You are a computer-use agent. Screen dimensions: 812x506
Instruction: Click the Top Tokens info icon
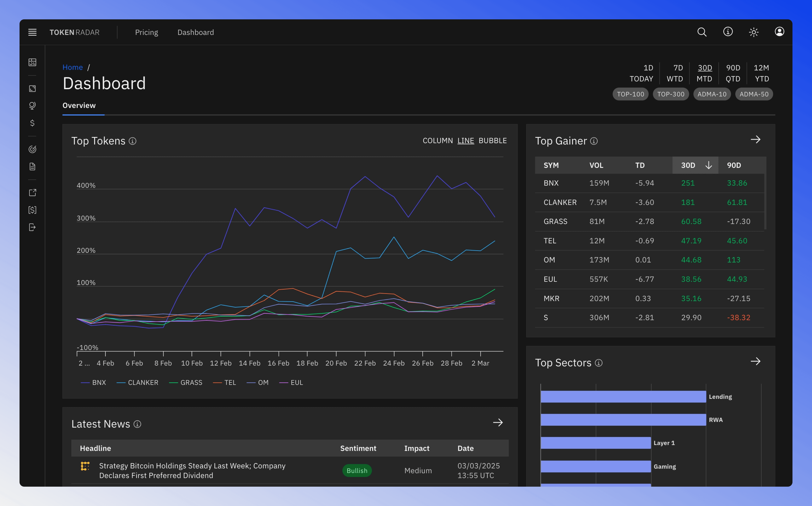132,141
